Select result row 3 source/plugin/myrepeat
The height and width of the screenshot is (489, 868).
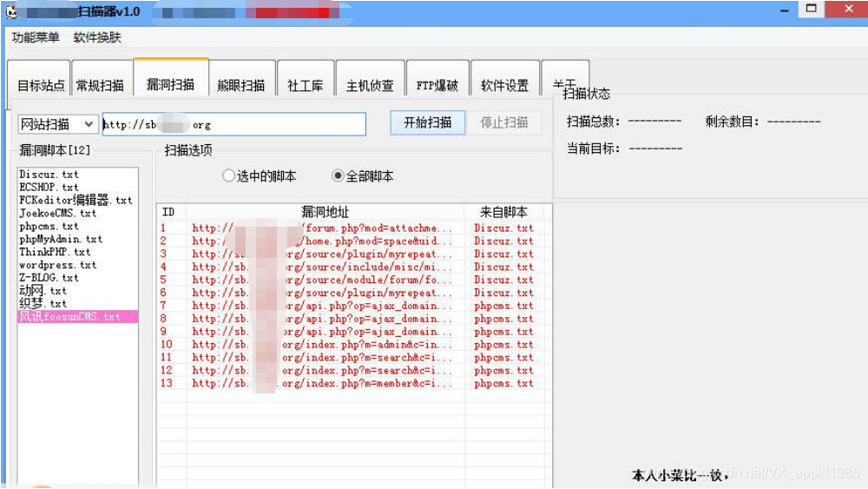click(x=354, y=254)
